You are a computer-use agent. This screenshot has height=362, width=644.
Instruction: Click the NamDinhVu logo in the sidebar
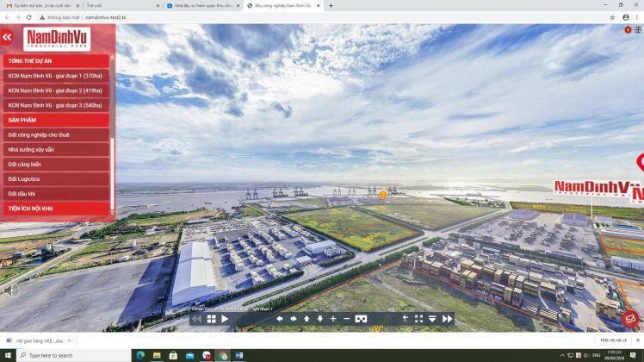click(57, 39)
